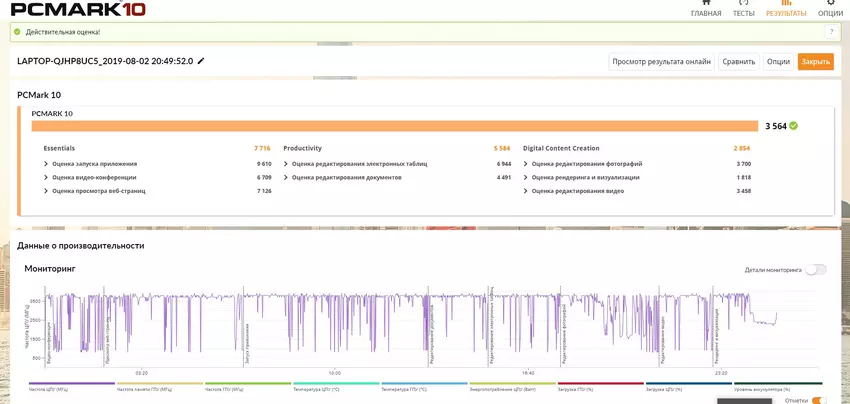
Task: Expand Оценка запуска приложения row
Action: (46, 163)
